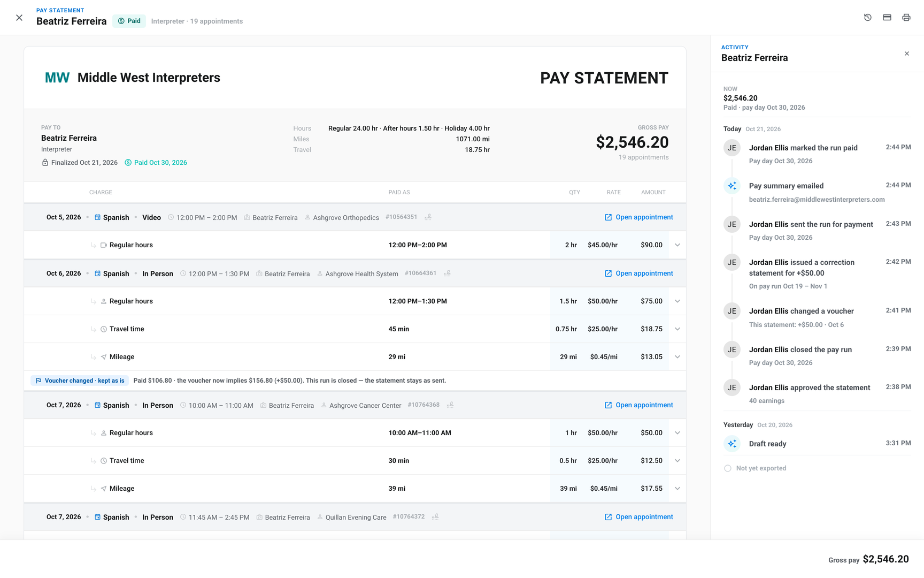Click the icon next to appointment #10764372
924x578 pixels.
pyautogui.click(x=435, y=516)
